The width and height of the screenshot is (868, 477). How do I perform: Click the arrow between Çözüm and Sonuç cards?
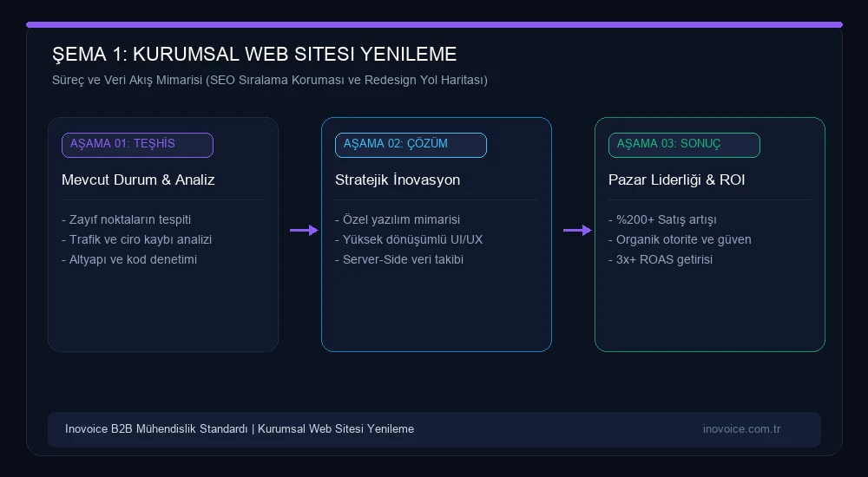577,230
